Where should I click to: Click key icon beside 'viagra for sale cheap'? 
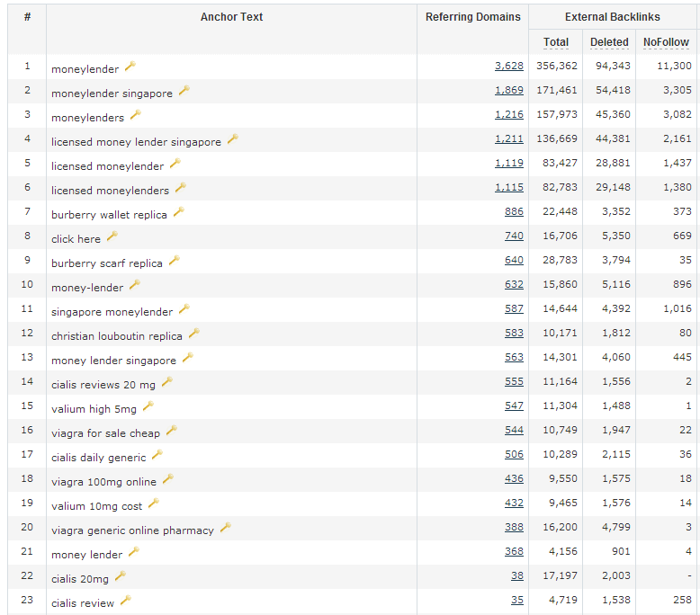coord(172,431)
